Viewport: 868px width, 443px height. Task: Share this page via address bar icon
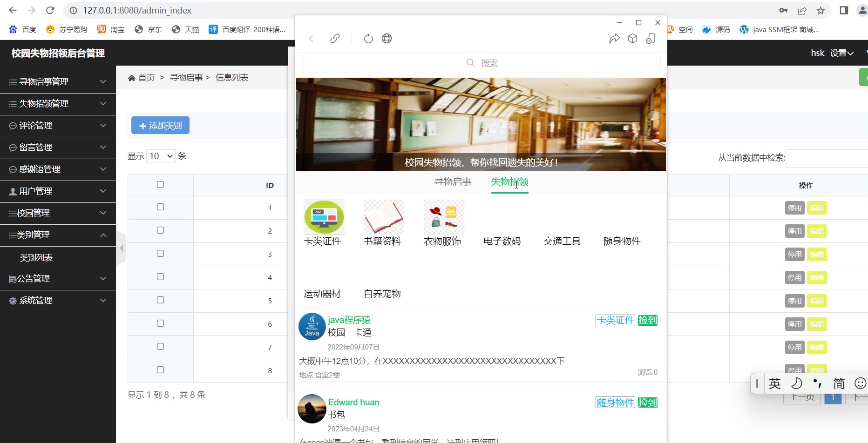tap(802, 10)
